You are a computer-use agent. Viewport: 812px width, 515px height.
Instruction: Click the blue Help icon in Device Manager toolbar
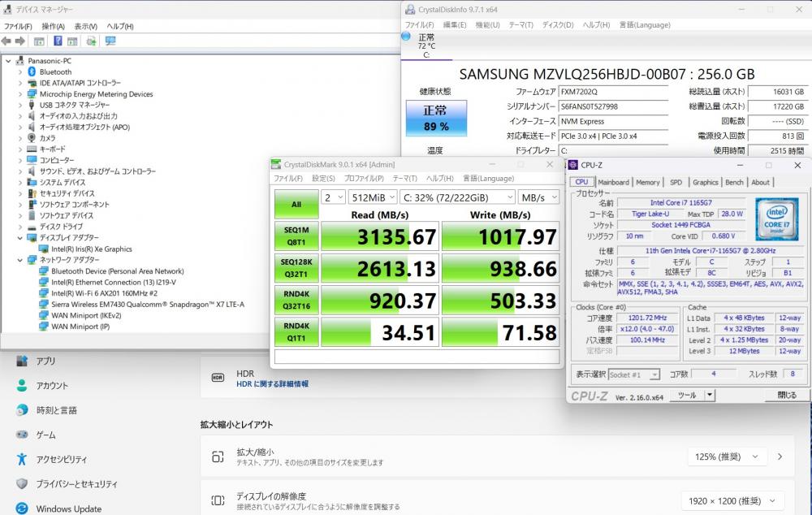[58, 41]
